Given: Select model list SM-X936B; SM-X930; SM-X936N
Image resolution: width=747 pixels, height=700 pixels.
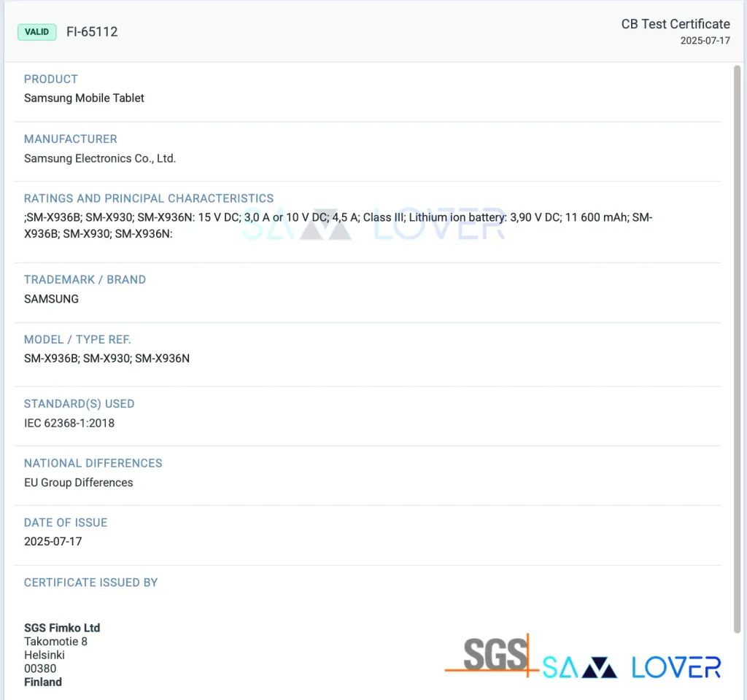Looking at the screenshot, I should [x=107, y=359].
